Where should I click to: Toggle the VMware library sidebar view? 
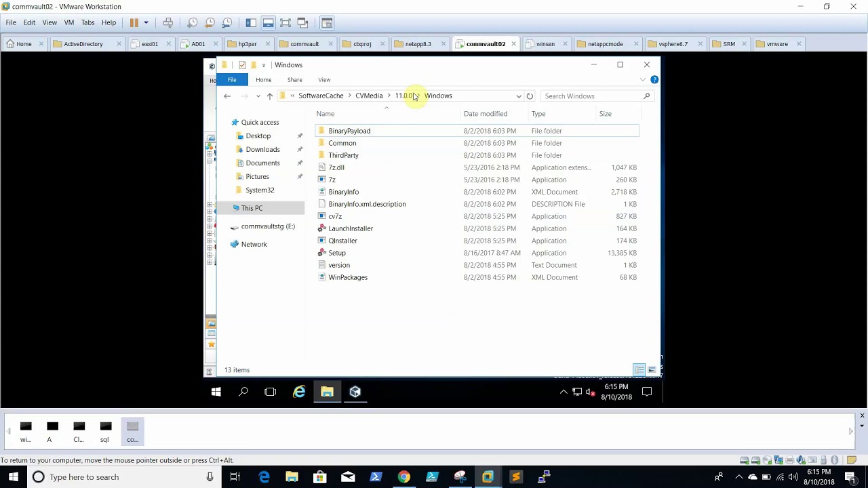click(x=251, y=22)
